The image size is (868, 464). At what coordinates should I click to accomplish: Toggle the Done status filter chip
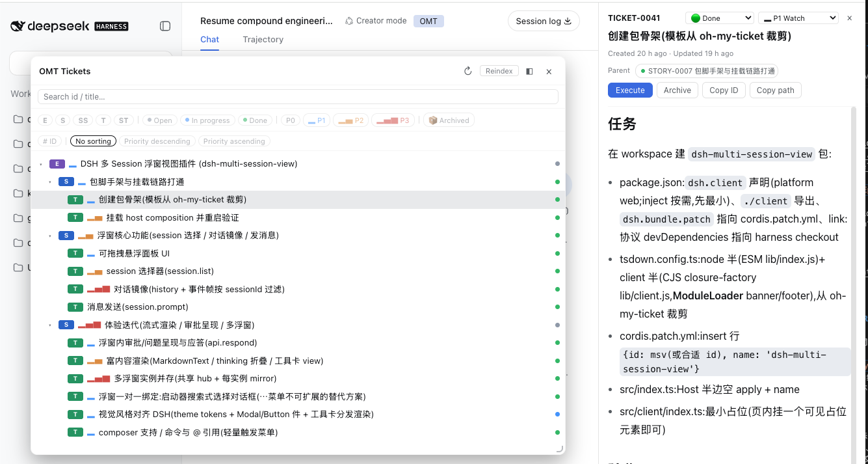tap(254, 120)
